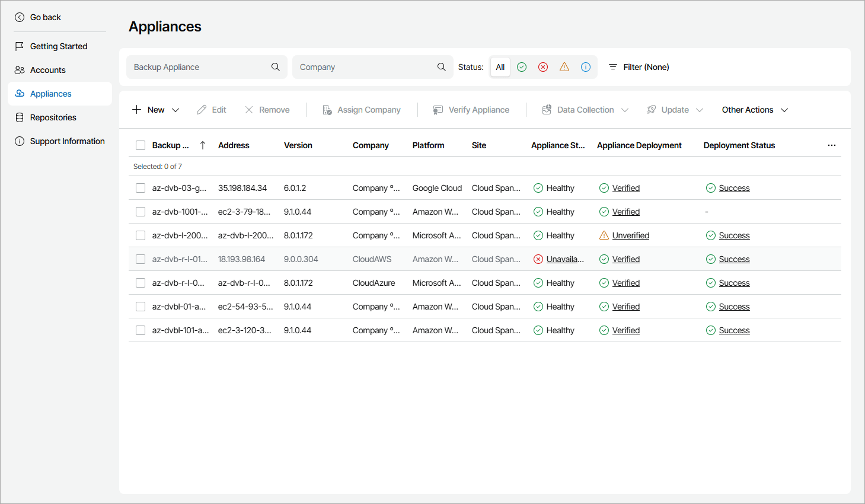Click the All status filter button
This screenshot has width=865, height=504.
[500, 67]
